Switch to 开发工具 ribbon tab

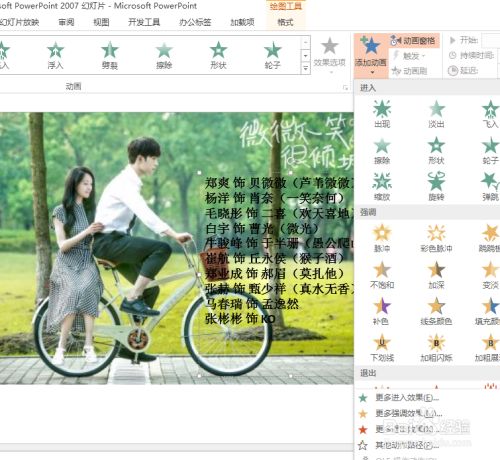144,22
